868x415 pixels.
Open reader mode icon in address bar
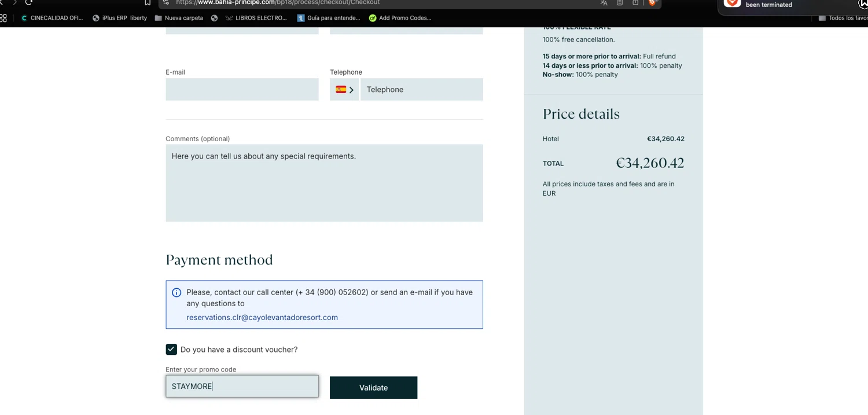click(x=619, y=2)
